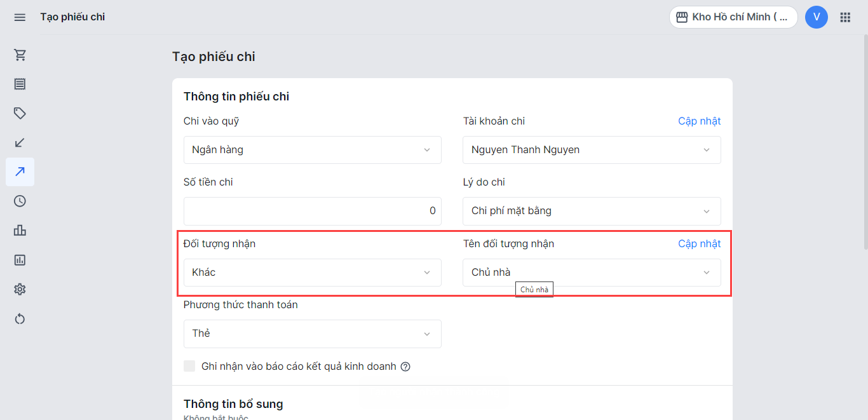
Task: Open the Phương thức thanh toán dropdown
Action: (312, 334)
